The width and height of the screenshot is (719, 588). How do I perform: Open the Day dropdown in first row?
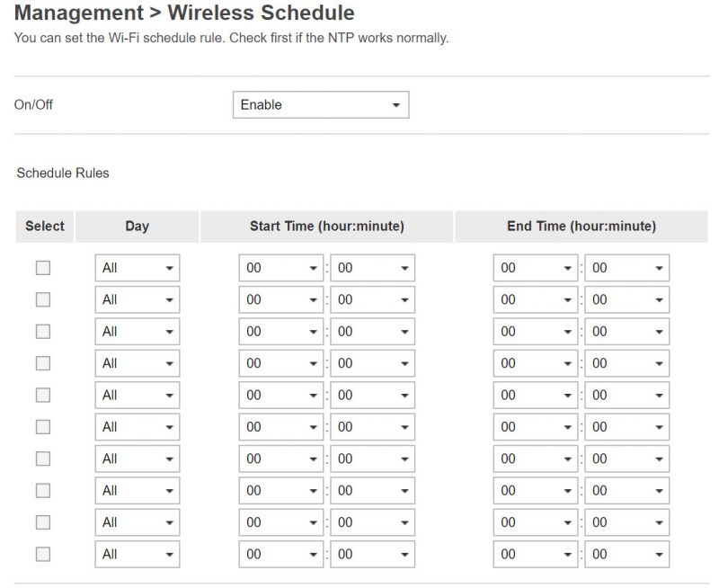coord(138,268)
